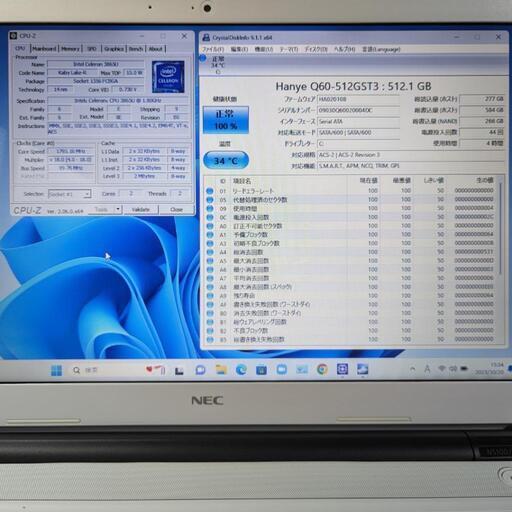Click the Hanye Q60-512GST3 drive title
Screen dimensions: 512x512
coord(353,87)
